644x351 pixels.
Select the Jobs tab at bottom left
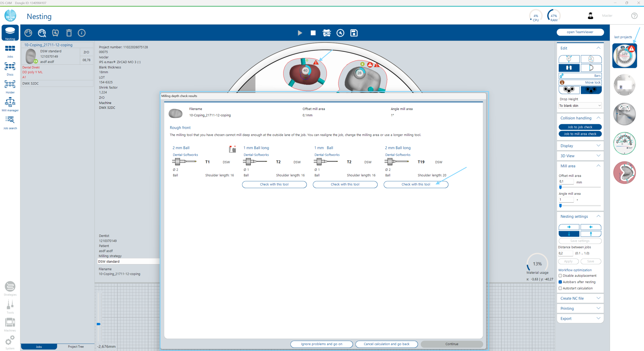click(39, 346)
